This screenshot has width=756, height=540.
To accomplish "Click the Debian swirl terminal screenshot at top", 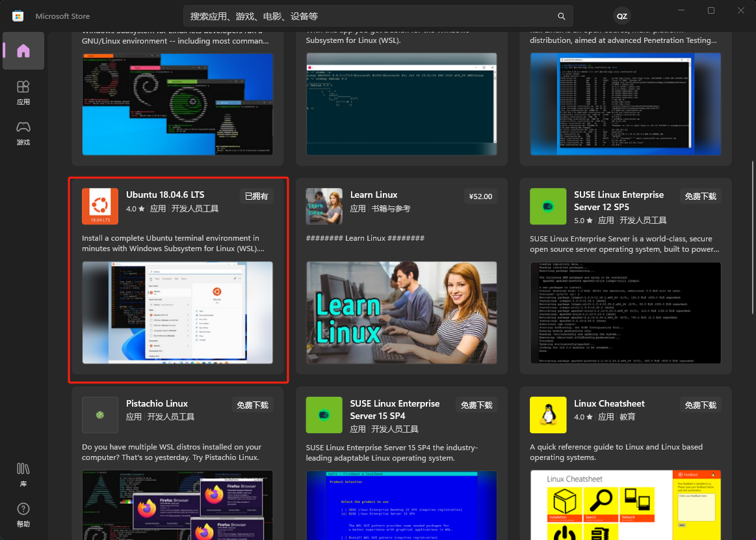I will [177, 104].
